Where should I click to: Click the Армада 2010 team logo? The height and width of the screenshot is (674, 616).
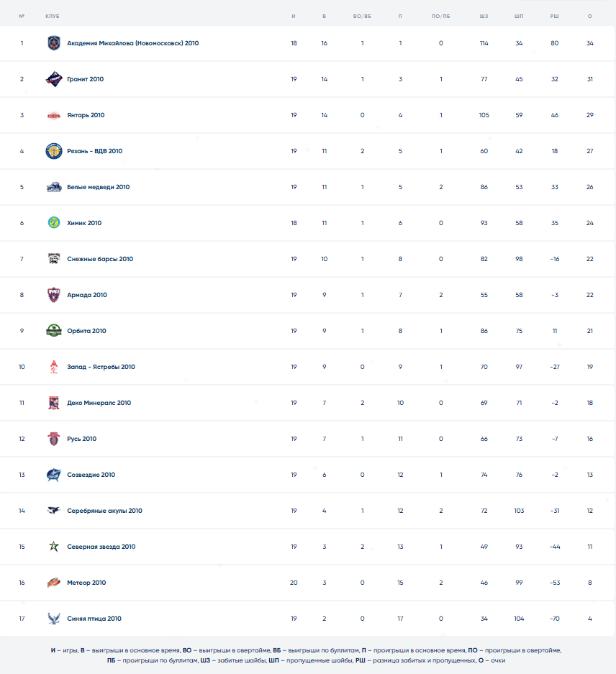click(x=54, y=295)
